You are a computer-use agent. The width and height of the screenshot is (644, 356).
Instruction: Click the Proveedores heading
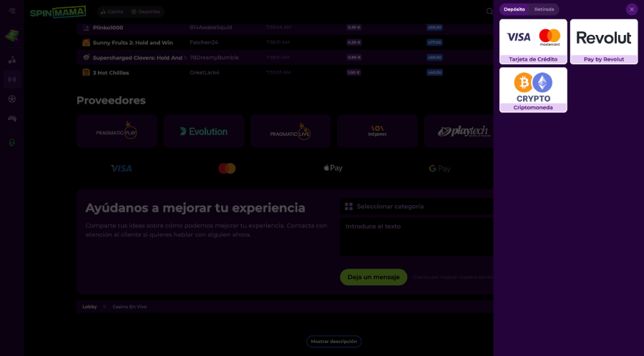[x=111, y=101]
